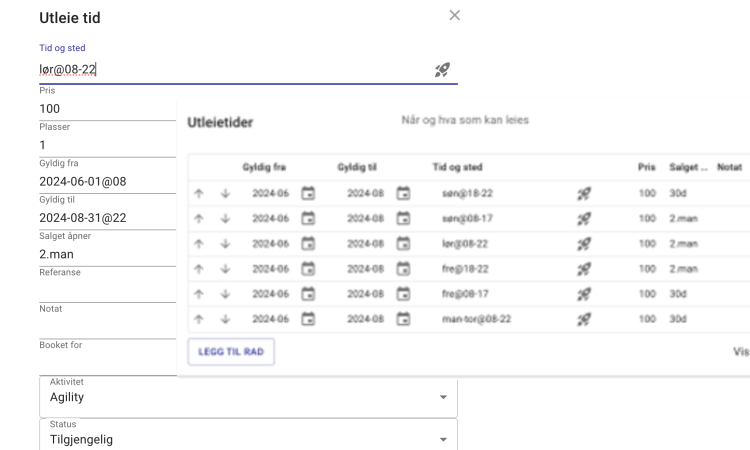The width and height of the screenshot is (750, 450).
Task: Click rocket icon in the lør@08-22 row
Action: [585, 243]
